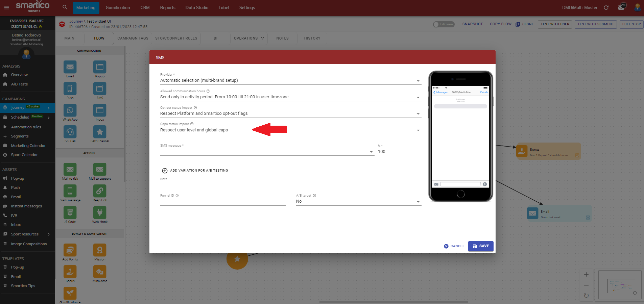Open the Provider dropdown

coord(290,80)
